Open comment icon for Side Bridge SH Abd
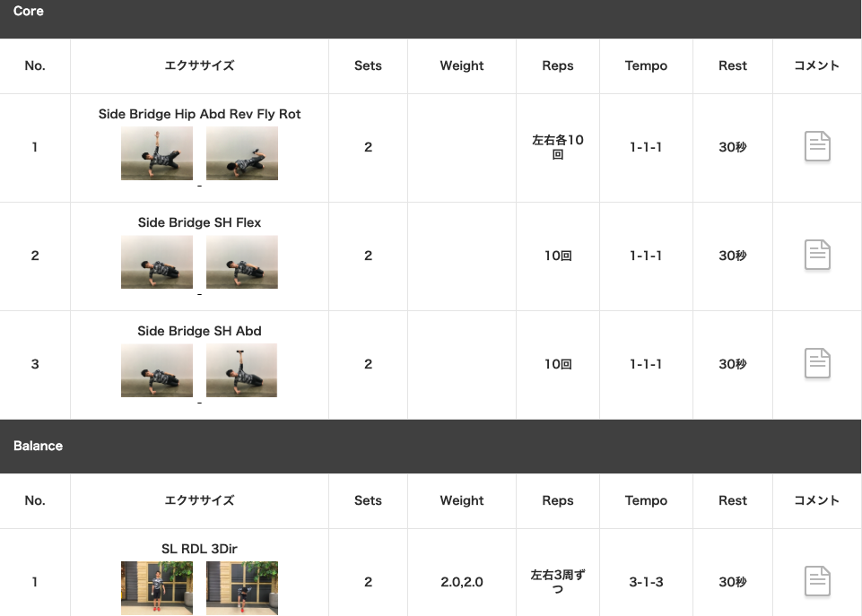The height and width of the screenshot is (616, 862). pos(817,363)
